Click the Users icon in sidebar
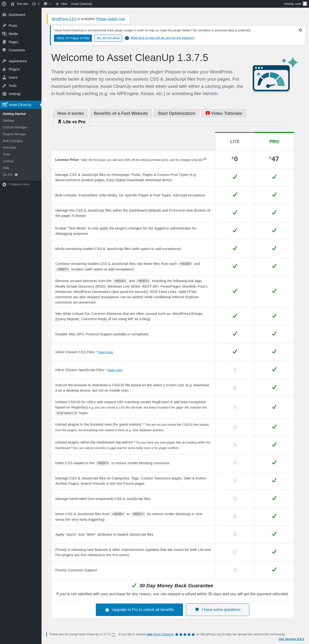Viewport: 309px width, 644px height. 4,77
